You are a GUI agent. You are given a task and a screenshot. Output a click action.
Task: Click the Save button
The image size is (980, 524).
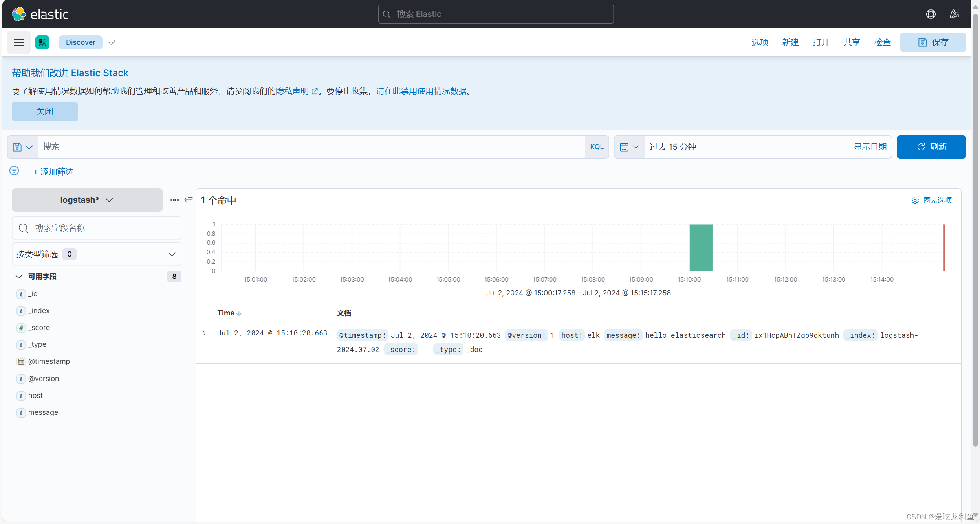coord(933,42)
